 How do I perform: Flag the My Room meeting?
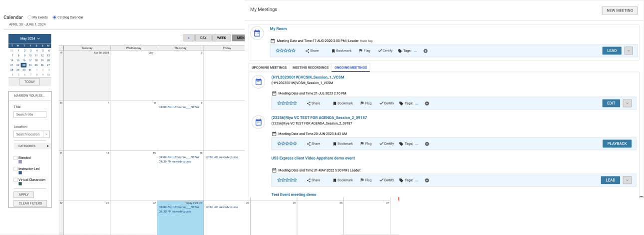click(365, 50)
